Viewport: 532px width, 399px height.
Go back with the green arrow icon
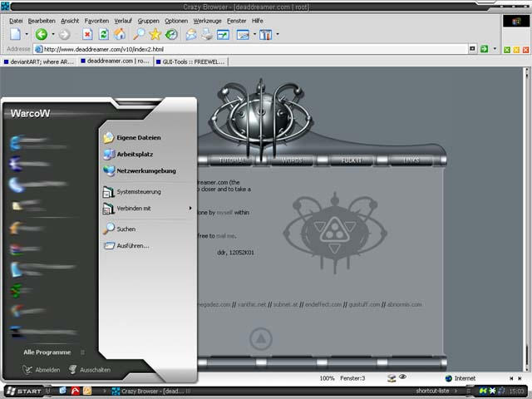coord(42,34)
